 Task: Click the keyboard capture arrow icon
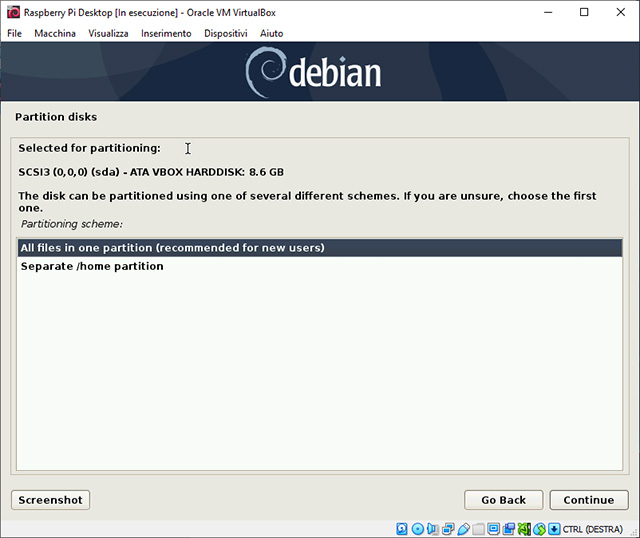tap(553, 528)
